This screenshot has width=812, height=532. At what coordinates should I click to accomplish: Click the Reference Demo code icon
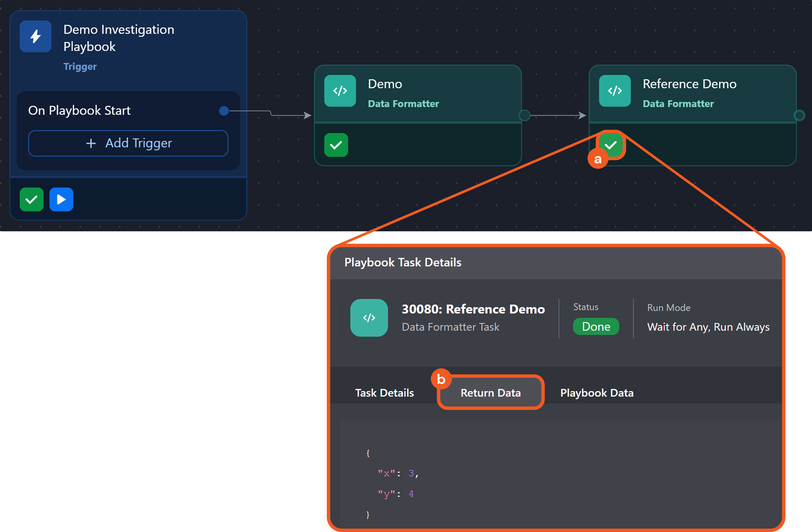pos(614,91)
